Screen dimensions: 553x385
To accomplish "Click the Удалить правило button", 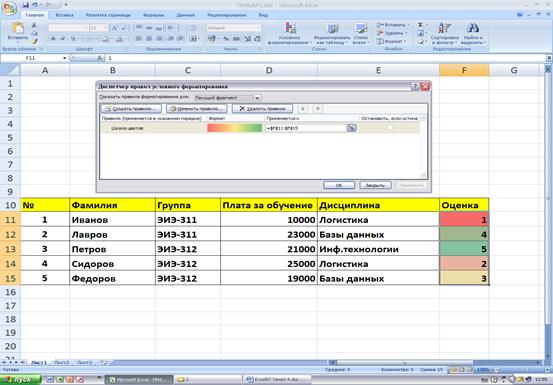I will tap(262, 109).
